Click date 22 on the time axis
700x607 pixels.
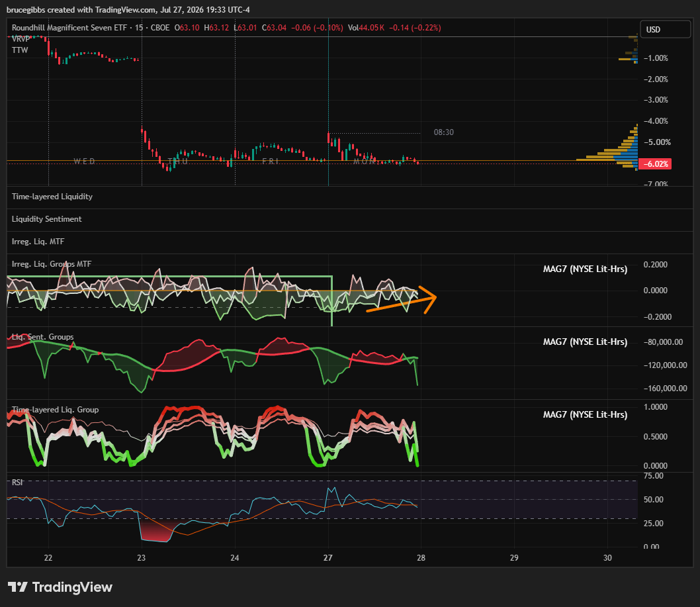[48, 557]
